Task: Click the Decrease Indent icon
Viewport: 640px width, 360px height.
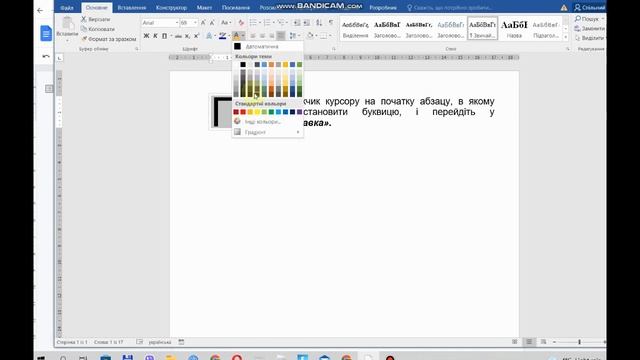Action: coord(297,23)
